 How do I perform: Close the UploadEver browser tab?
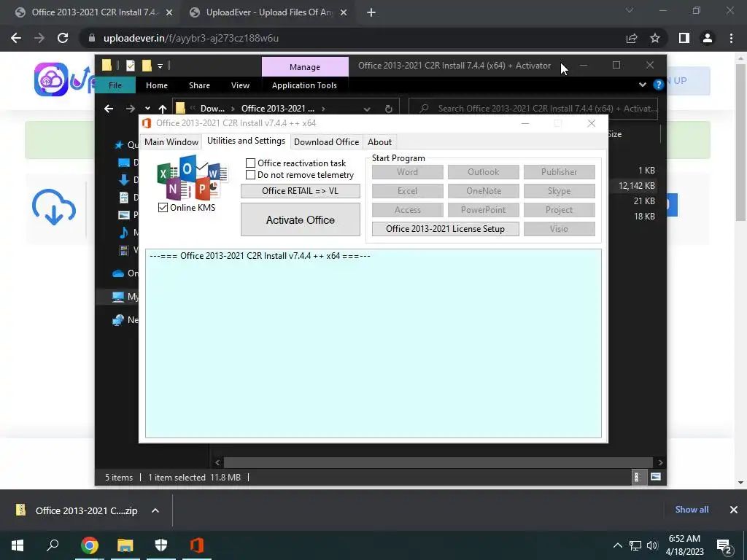tap(344, 13)
